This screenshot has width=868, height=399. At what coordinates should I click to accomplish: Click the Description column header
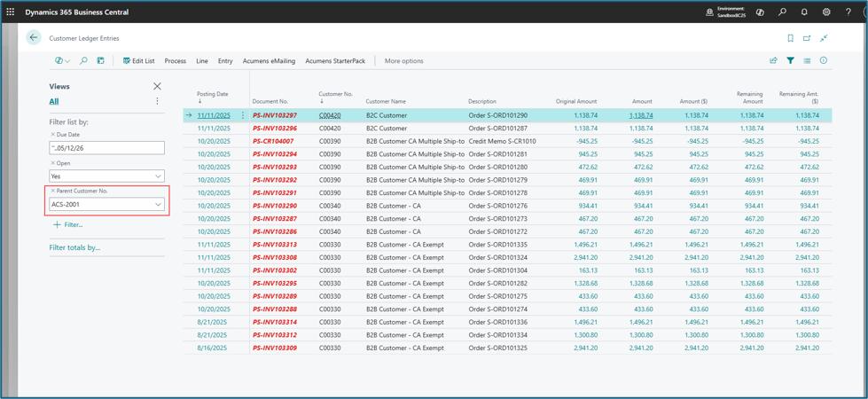tap(482, 102)
